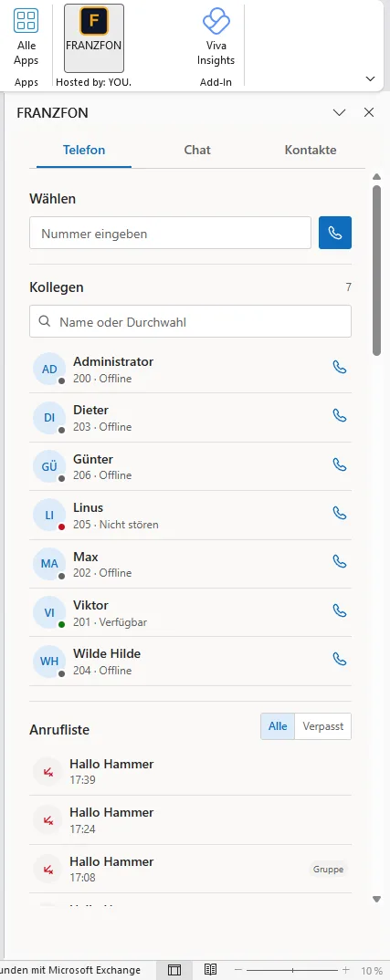390x980 pixels.
Task: Click the MA avatar of Max
Action: [49, 564]
